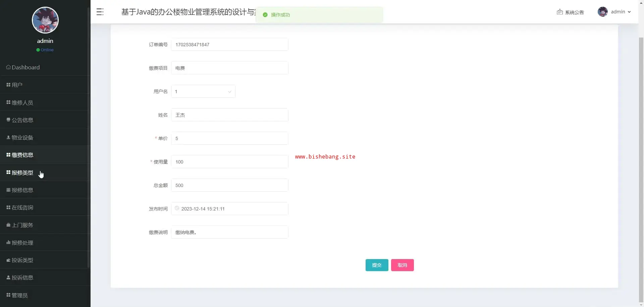644x307 pixels.
Task: Click the grid icon beside 管理员
Action: click(8, 295)
